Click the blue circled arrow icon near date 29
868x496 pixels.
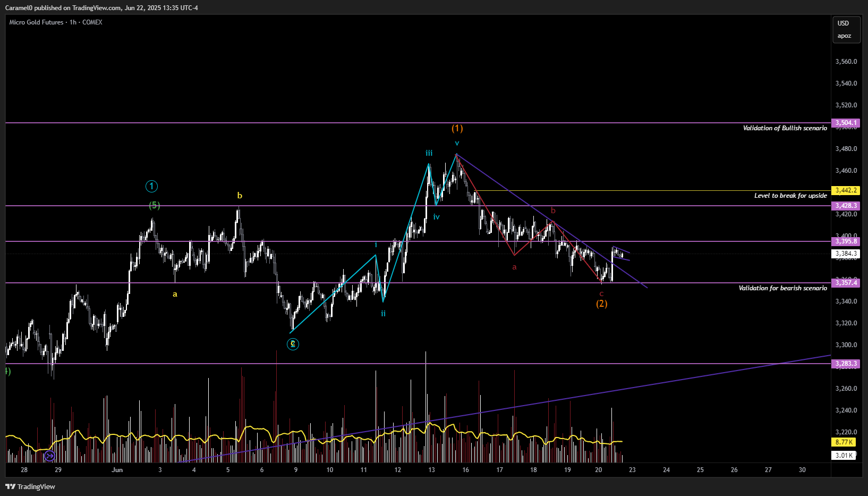tap(49, 456)
